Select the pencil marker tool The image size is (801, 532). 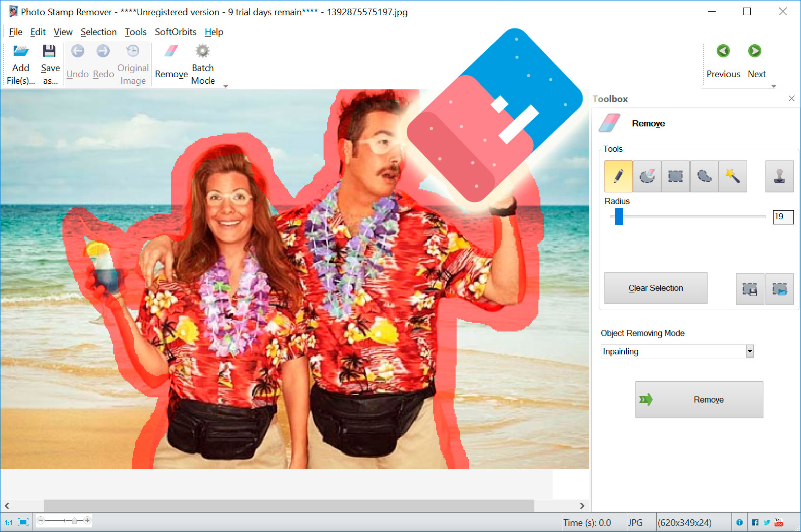pyautogui.click(x=619, y=176)
